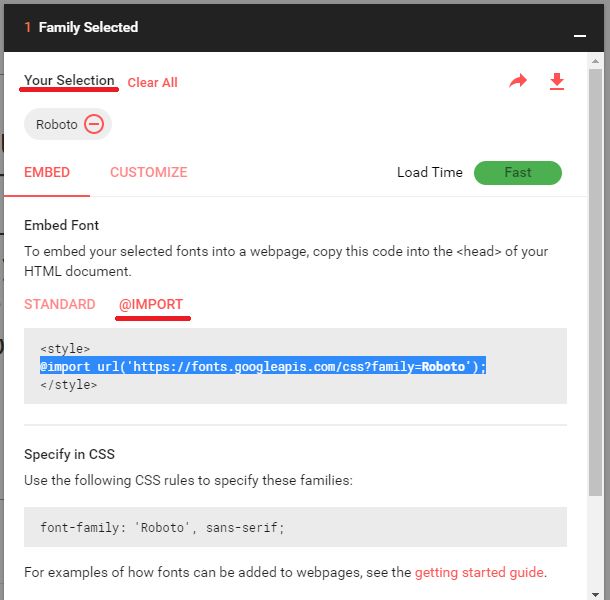Click the scrollbar down arrow

pyautogui.click(x=597, y=590)
